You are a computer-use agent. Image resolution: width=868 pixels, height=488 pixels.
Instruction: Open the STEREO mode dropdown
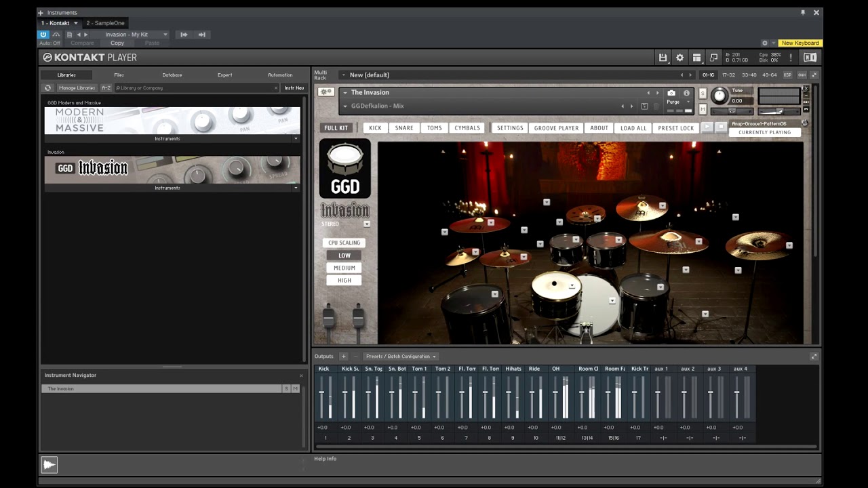pyautogui.click(x=367, y=224)
